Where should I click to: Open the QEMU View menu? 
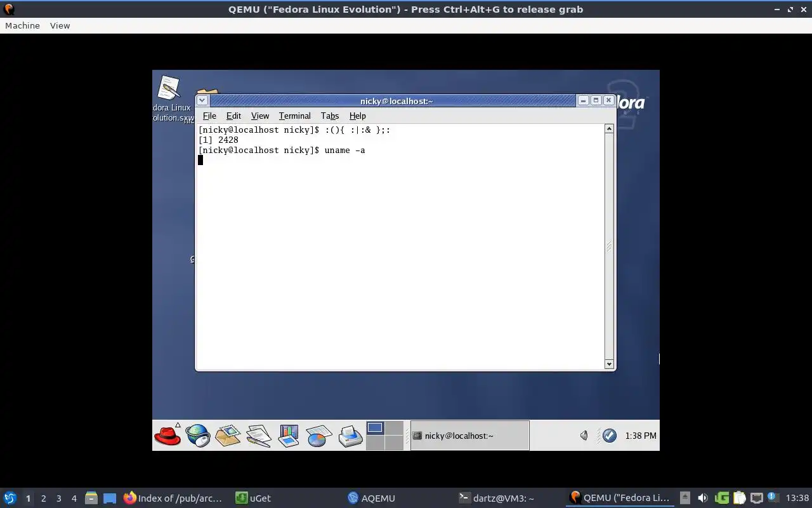60,25
